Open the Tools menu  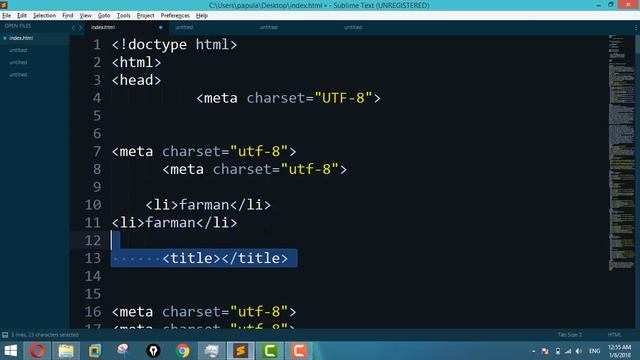coord(123,16)
